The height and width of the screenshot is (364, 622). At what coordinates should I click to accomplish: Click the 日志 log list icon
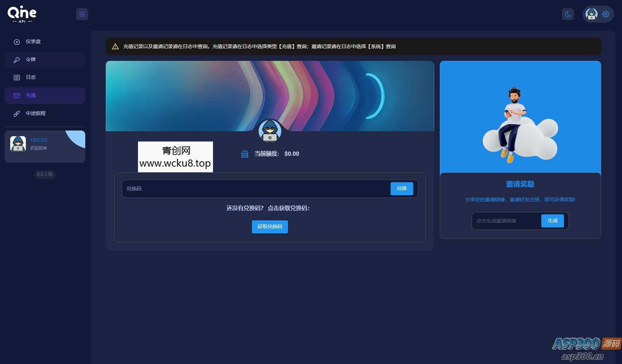coord(17,77)
